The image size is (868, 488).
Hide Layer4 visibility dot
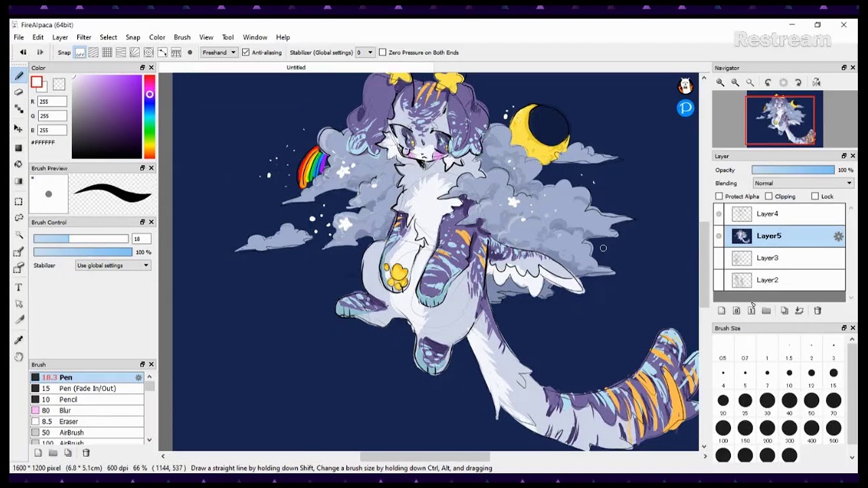click(719, 214)
